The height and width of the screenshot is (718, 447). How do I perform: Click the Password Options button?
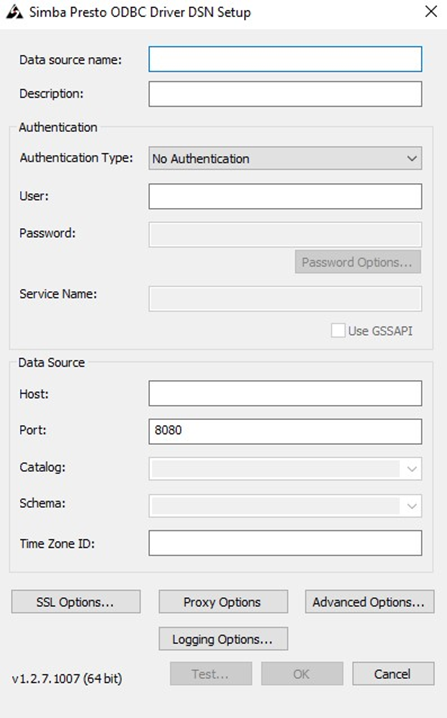[358, 262]
